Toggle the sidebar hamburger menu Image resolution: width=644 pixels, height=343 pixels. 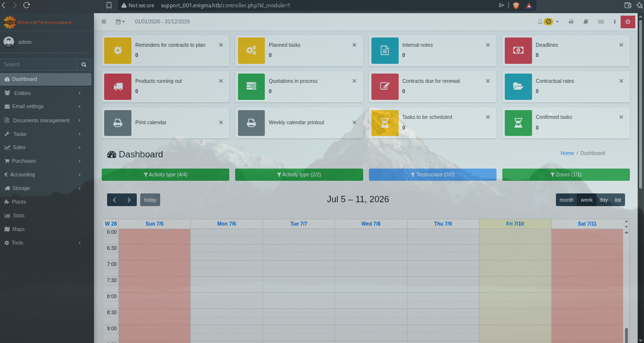[x=104, y=21]
